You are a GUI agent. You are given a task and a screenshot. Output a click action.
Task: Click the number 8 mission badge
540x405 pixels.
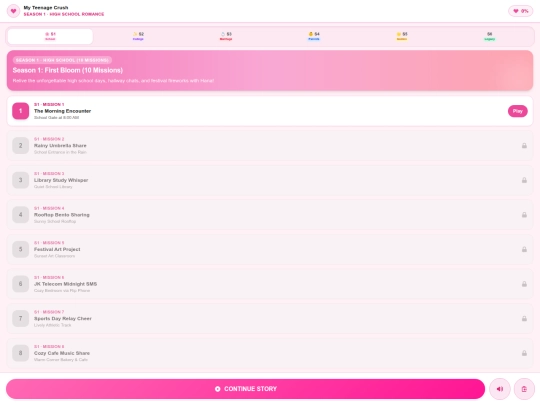click(21, 353)
